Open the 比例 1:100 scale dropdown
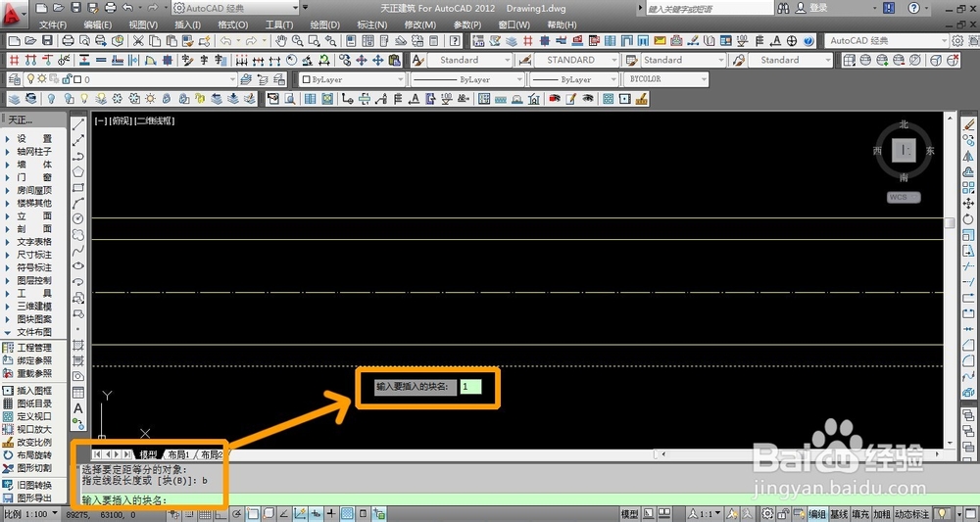Screen dimensions: 980x522 coord(31,514)
